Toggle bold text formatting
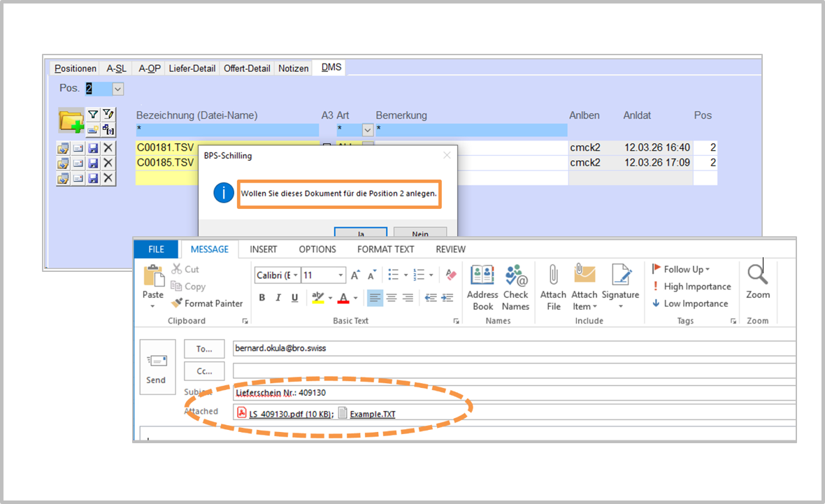The width and height of the screenshot is (825, 504). click(x=262, y=298)
